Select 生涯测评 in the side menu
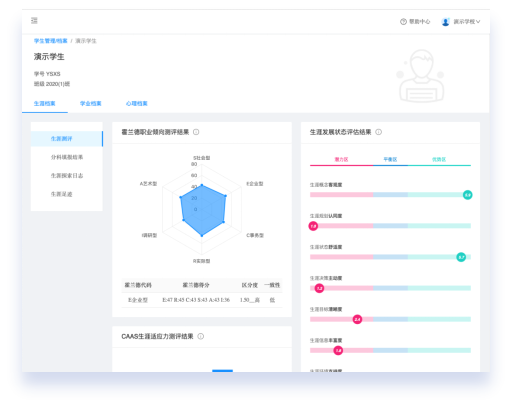Image resolution: width=514 pixels, height=409 pixels. click(67, 139)
